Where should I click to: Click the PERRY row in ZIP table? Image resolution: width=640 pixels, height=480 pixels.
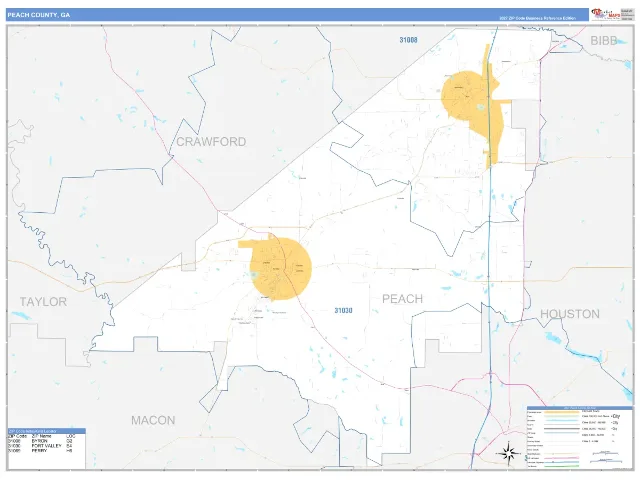pos(41,451)
